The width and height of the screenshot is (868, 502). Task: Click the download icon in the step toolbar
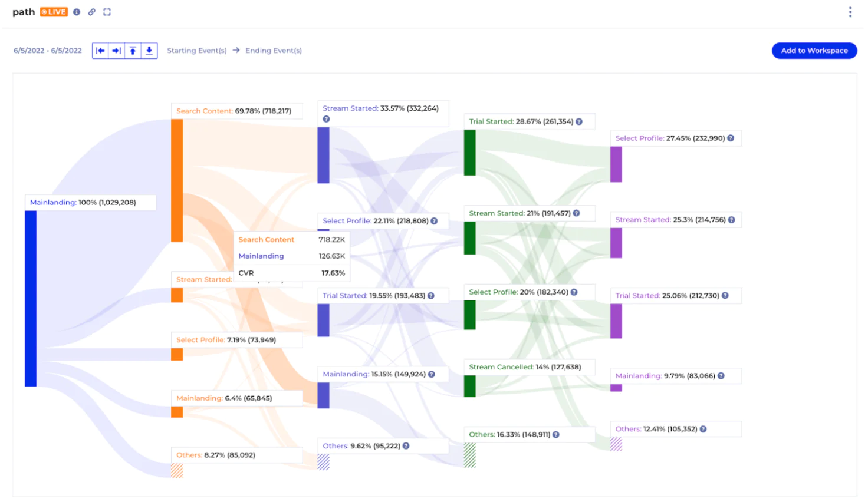(149, 50)
